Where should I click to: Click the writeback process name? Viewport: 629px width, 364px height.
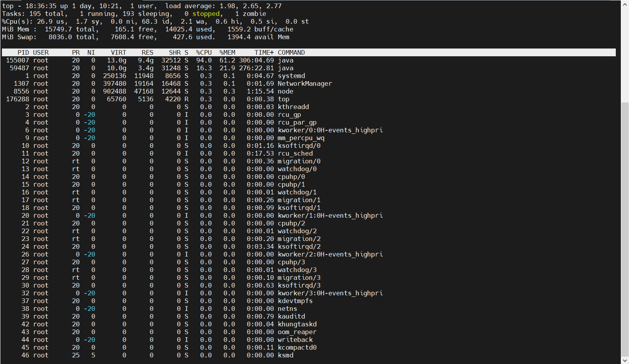pyautogui.click(x=295, y=340)
